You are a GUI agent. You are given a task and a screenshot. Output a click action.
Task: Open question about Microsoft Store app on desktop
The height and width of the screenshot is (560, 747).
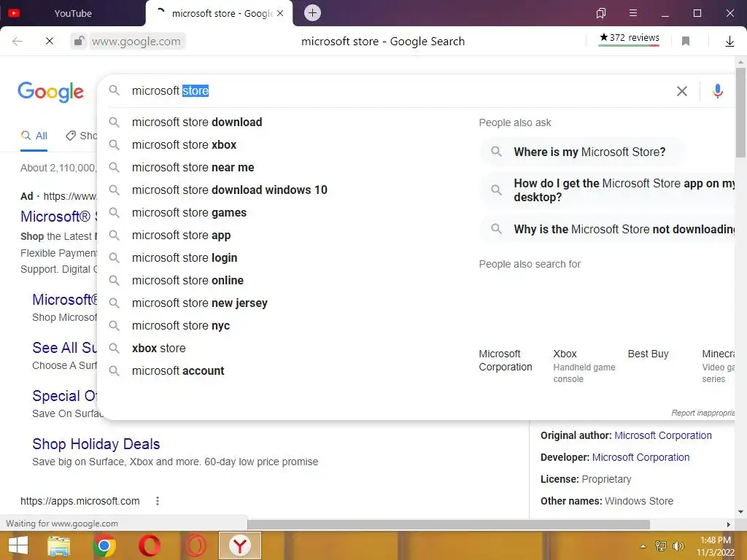coord(608,190)
